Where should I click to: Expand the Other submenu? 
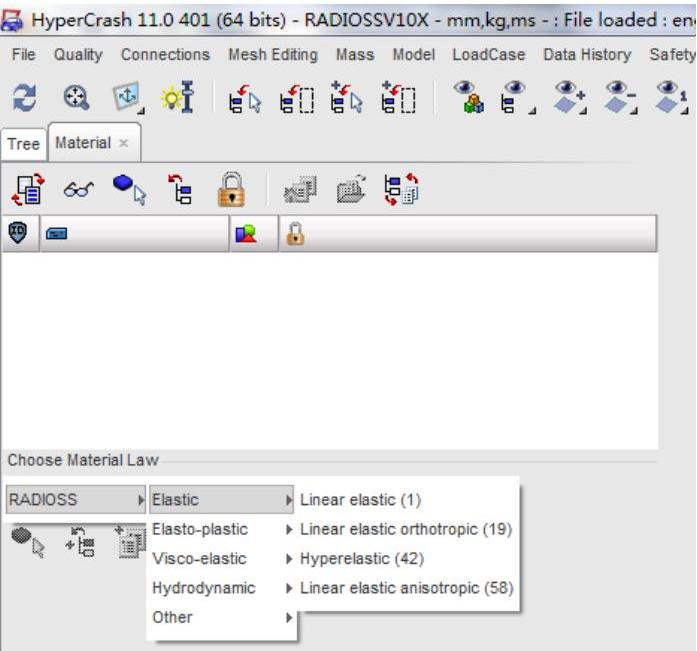click(221, 617)
